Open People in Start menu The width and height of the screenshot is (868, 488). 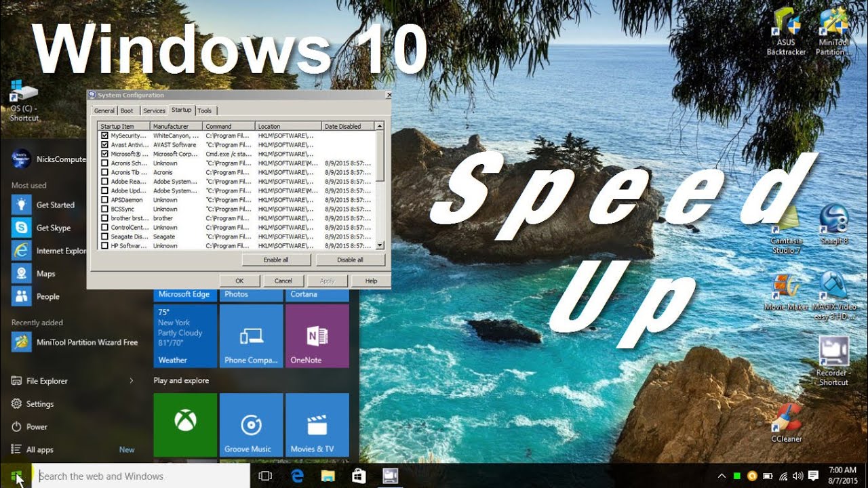click(x=36, y=296)
